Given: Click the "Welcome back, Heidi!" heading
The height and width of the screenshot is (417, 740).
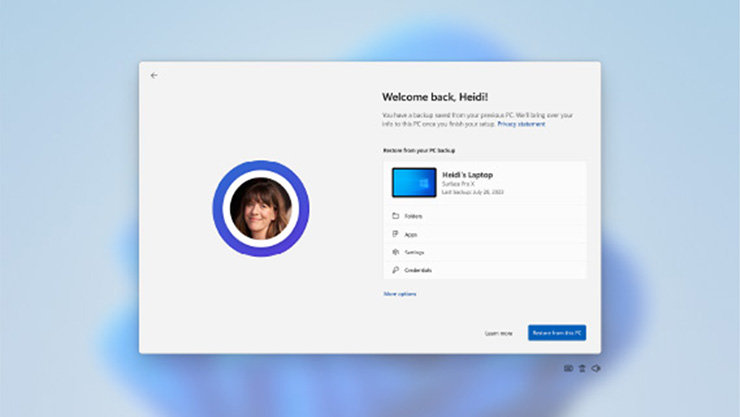Looking at the screenshot, I should point(435,97).
